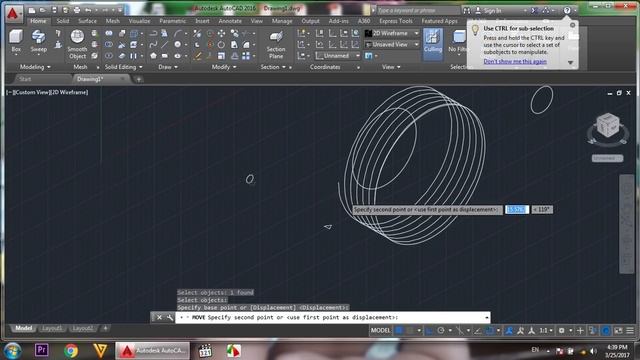Screen dimensions: 640x360
Task: Switch to the Surface ribbon tab
Action: coord(87,21)
